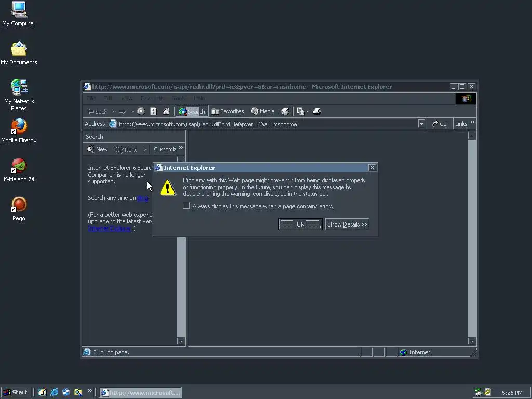Open the Edit menu
The height and width of the screenshot is (399, 532).
pyautogui.click(x=108, y=98)
